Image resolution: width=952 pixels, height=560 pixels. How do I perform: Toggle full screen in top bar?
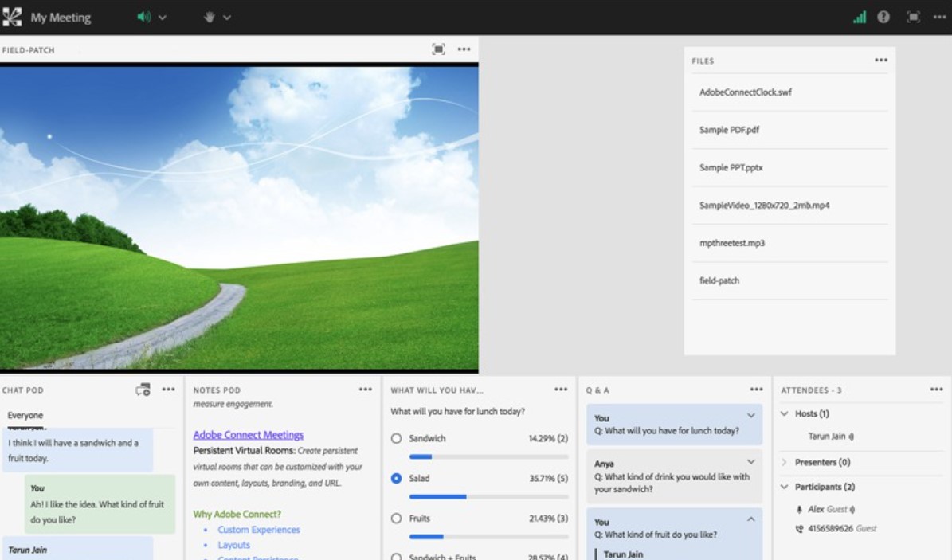point(914,17)
